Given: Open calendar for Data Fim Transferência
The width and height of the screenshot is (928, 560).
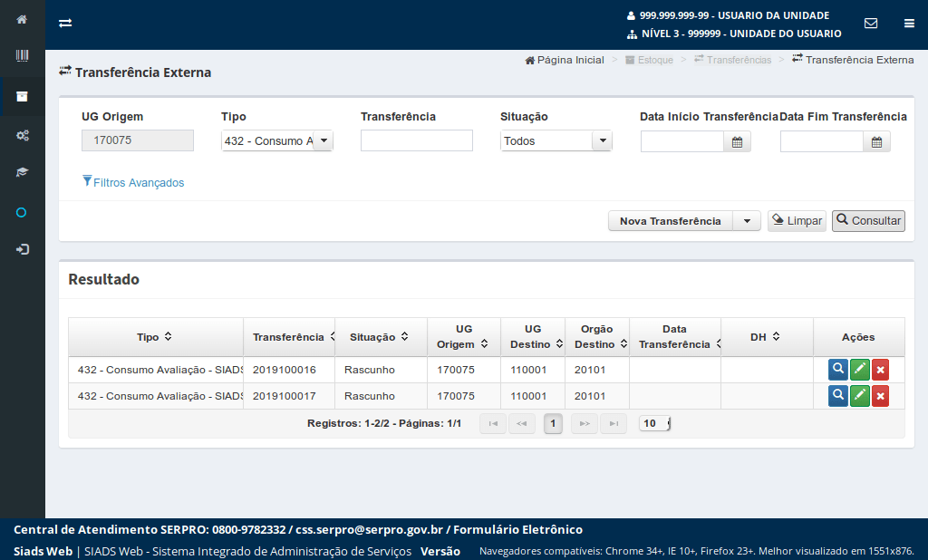Looking at the screenshot, I should (876, 142).
